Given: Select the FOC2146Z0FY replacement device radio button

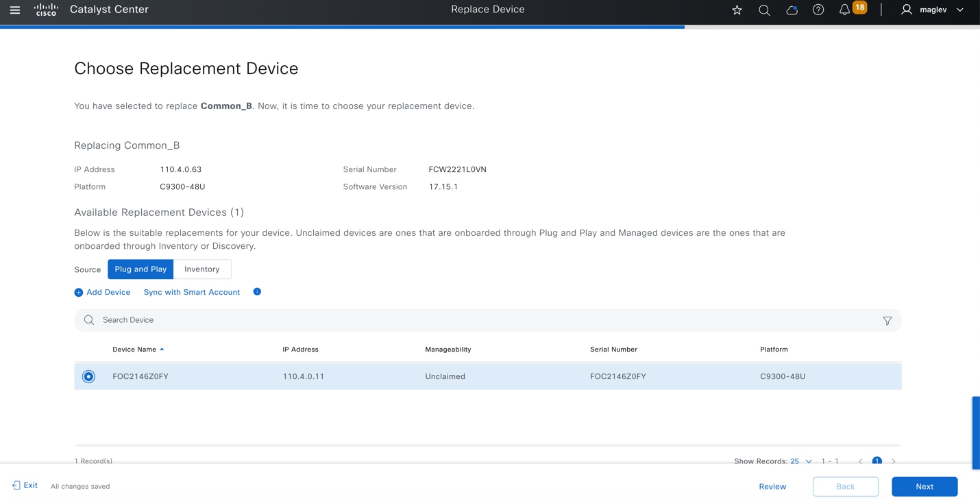Looking at the screenshot, I should point(88,376).
